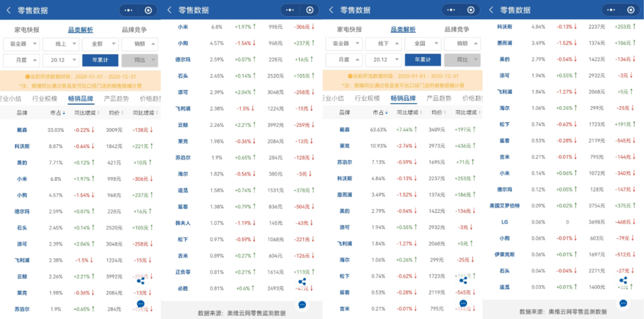Open 20.12 date dropdown on 线下 screen
644x319 pixels.
pyautogui.click(x=383, y=60)
